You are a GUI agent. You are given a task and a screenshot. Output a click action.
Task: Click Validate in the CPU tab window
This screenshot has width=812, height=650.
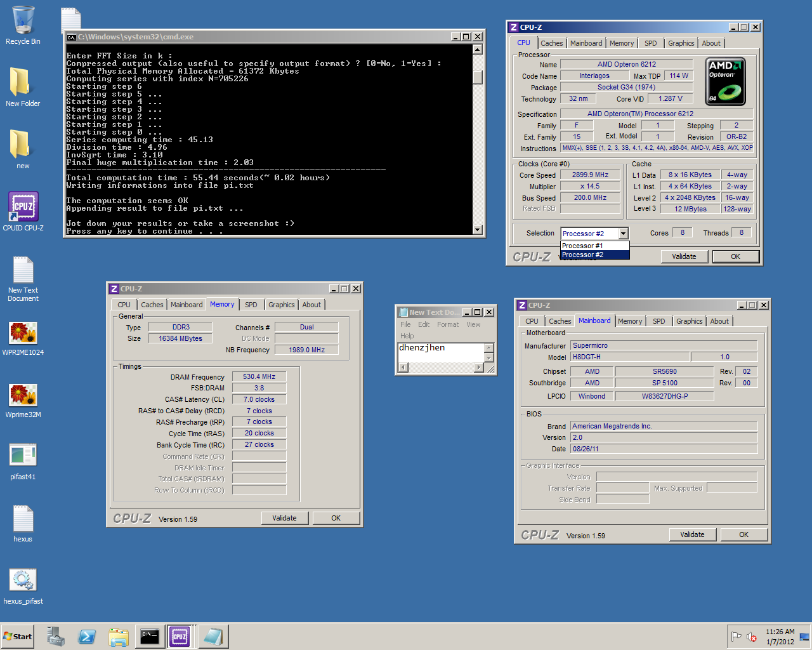(x=684, y=256)
